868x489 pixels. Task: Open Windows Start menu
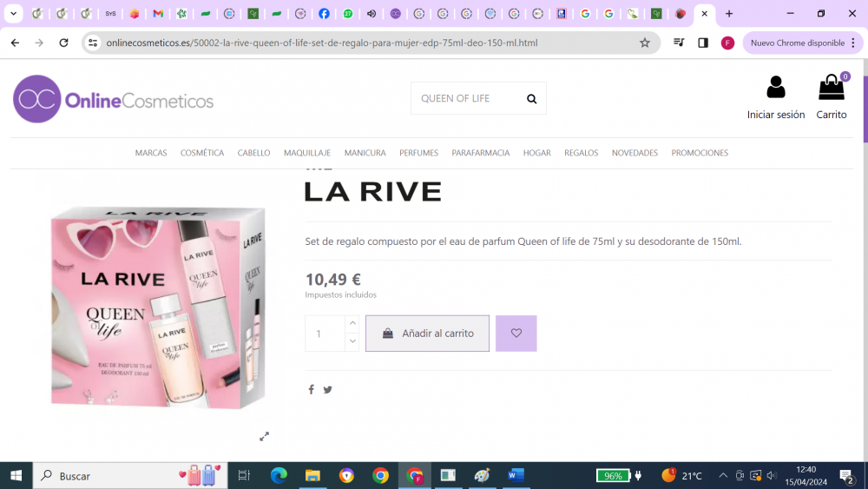16,476
